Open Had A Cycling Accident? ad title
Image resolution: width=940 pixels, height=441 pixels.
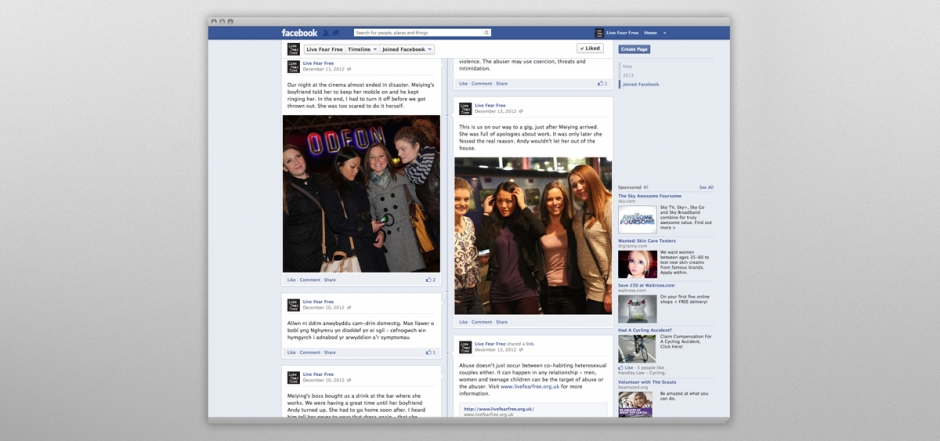(645, 330)
